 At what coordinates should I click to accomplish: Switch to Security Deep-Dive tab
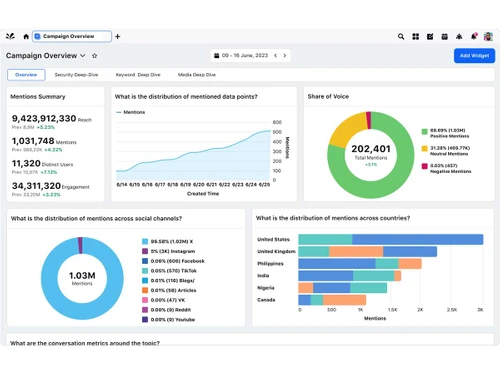pyautogui.click(x=76, y=75)
